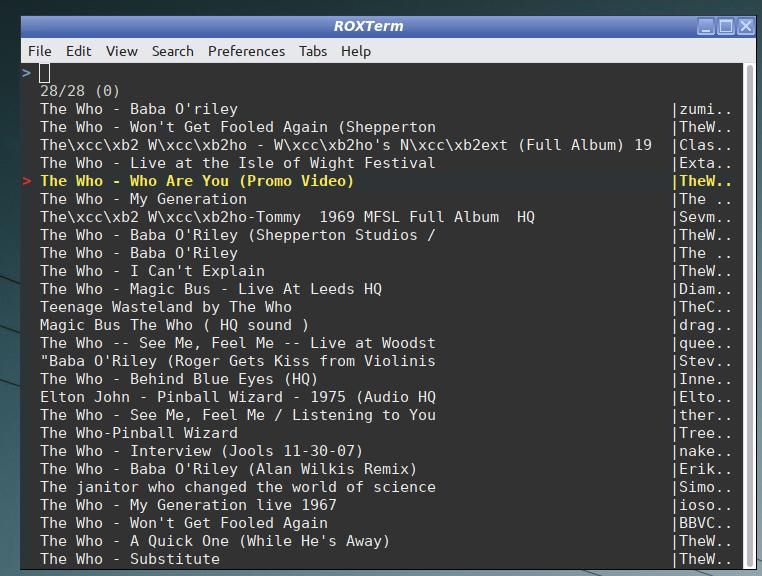Open the Preferences menu
The image size is (762, 576).
click(246, 51)
